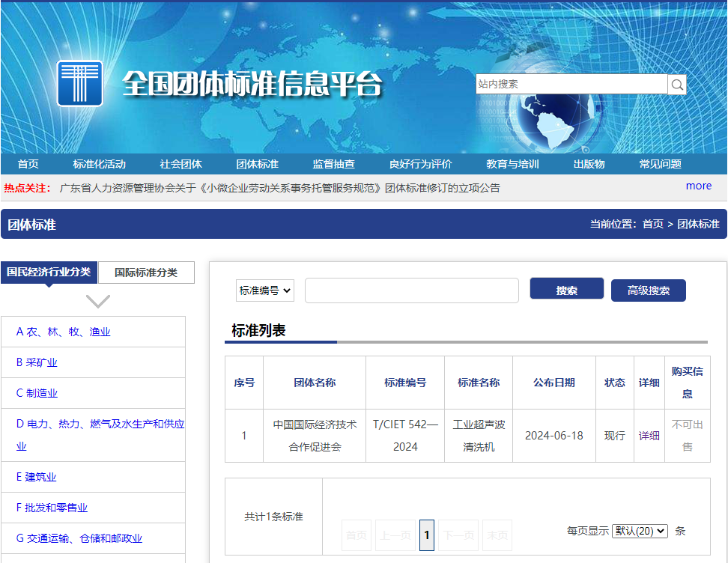Click inside the standard search input field

point(410,290)
